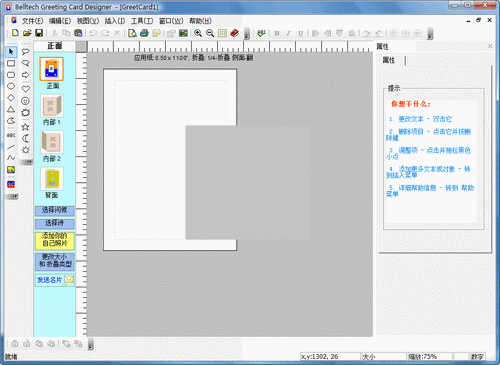This screenshot has height=365, width=500.
Task: Click the 发送名片 send card link
Action: click(55, 280)
